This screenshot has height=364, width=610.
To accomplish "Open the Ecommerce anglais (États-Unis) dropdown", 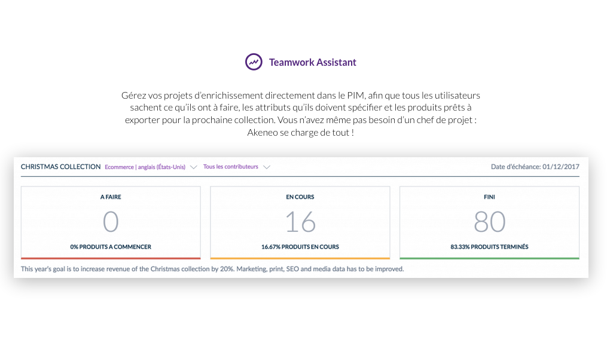I will (145, 167).
